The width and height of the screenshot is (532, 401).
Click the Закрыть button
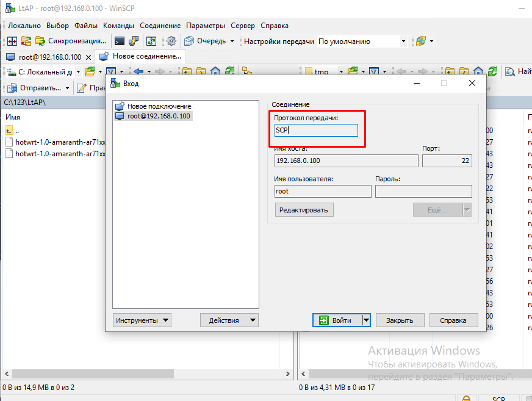pos(400,320)
